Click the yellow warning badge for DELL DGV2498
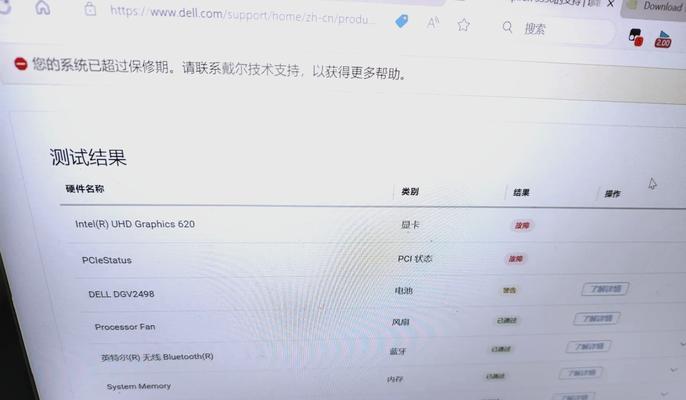Viewport: 686px width, 400px height. [x=509, y=290]
